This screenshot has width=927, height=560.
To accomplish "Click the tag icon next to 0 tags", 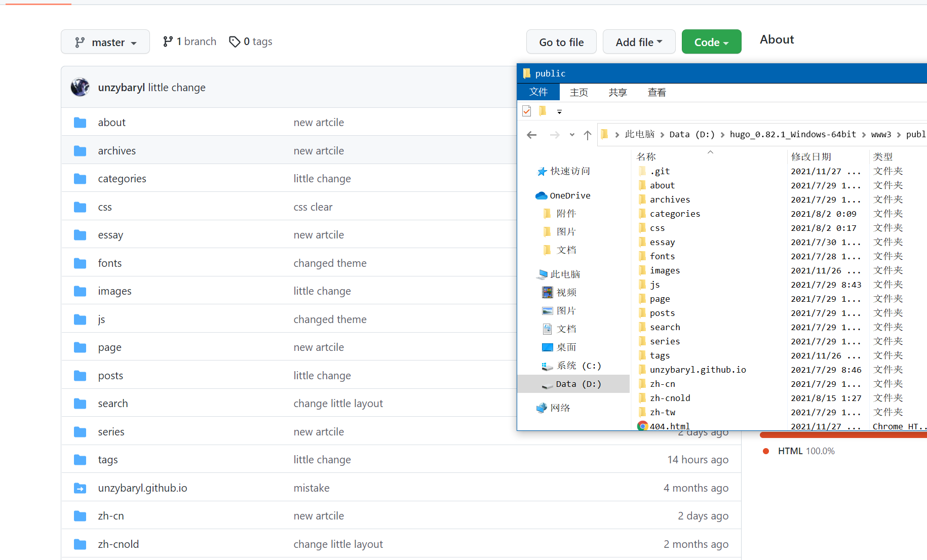I will (235, 42).
